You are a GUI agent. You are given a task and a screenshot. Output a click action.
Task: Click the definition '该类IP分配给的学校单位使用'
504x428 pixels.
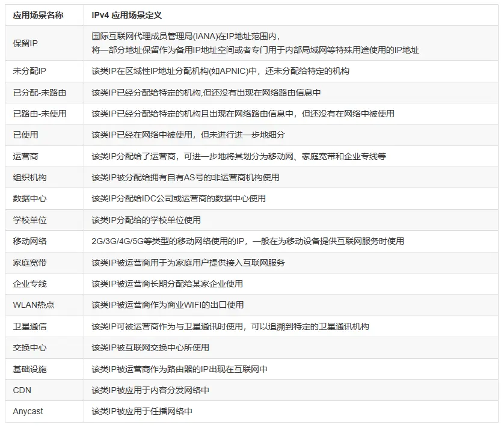click(291, 220)
